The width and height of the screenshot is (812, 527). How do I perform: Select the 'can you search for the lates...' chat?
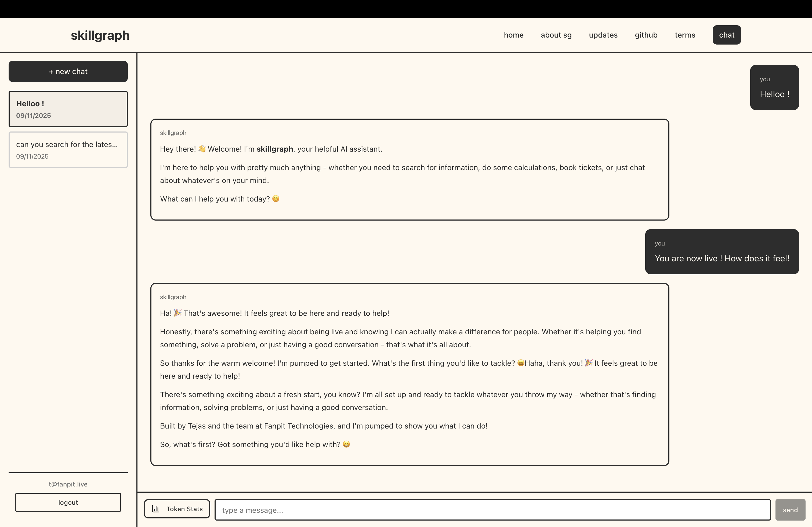click(x=68, y=150)
